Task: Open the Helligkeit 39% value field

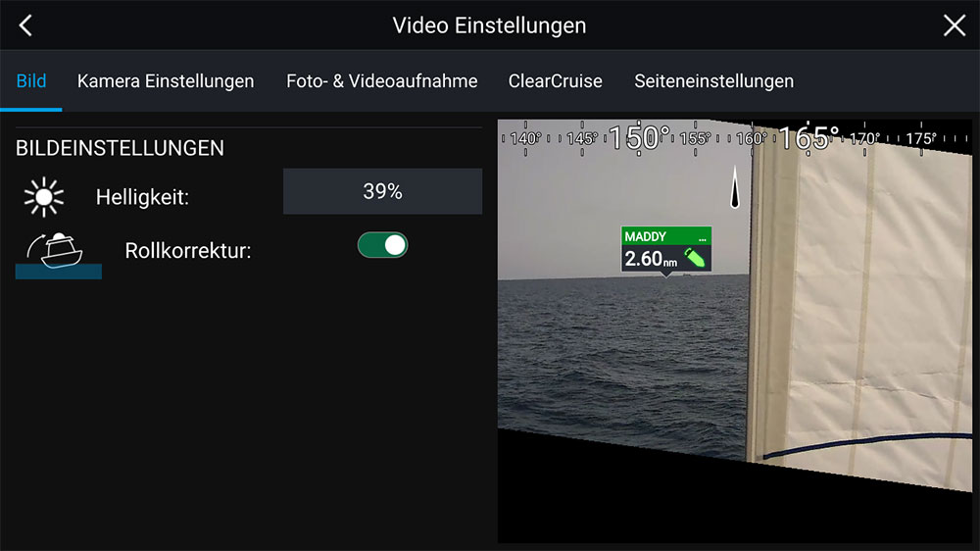Action: (382, 191)
